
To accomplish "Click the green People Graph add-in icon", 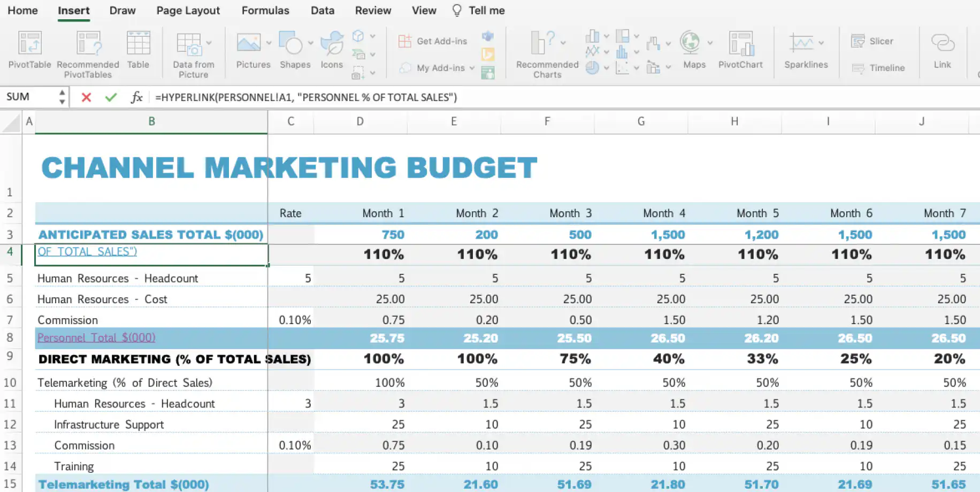I will pyautogui.click(x=488, y=73).
